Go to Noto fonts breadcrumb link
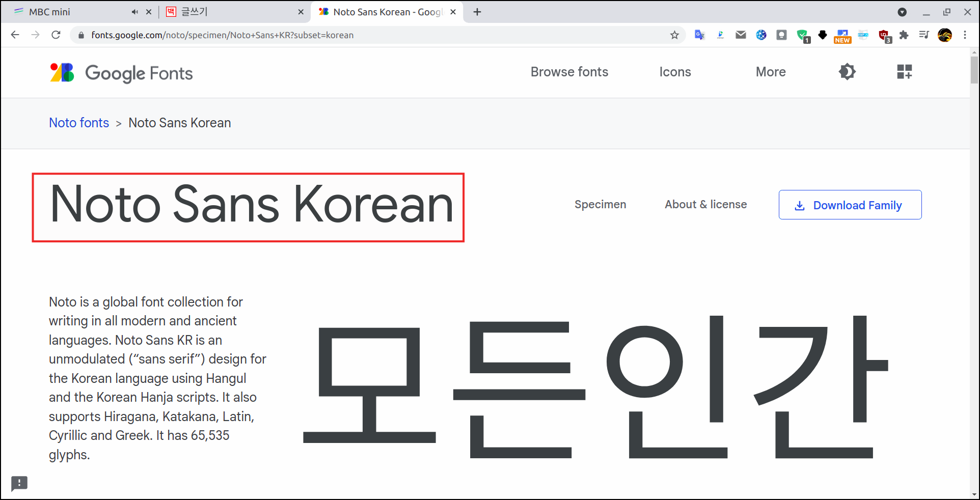The width and height of the screenshot is (980, 500). tap(79, 123)
